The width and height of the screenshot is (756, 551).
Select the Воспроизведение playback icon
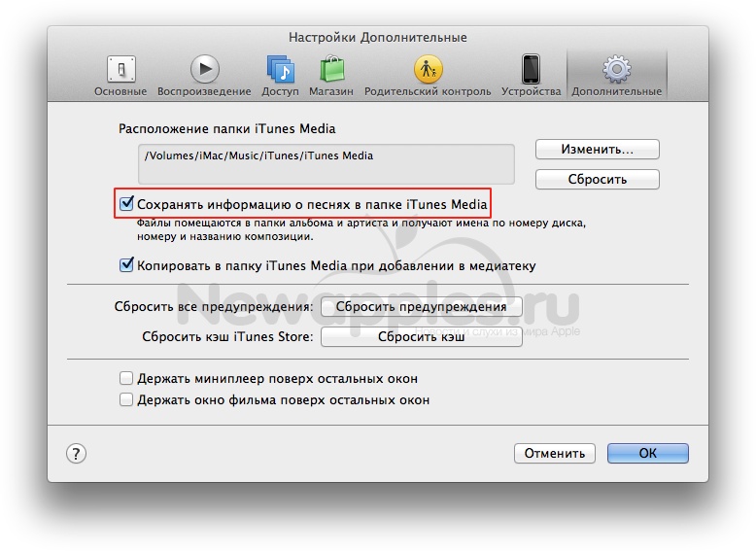tap(204, 71)
